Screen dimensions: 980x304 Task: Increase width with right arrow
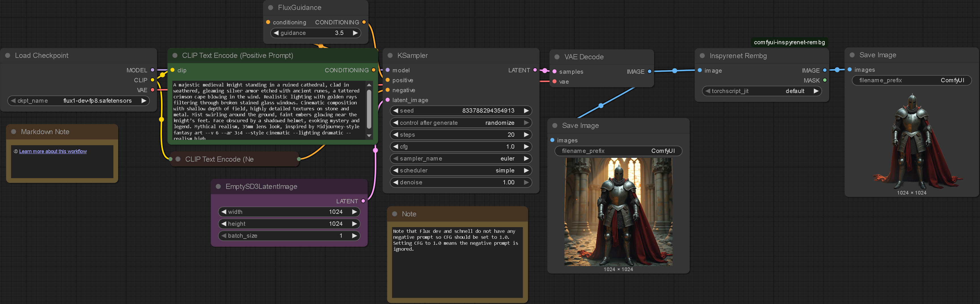coord(355,212)
